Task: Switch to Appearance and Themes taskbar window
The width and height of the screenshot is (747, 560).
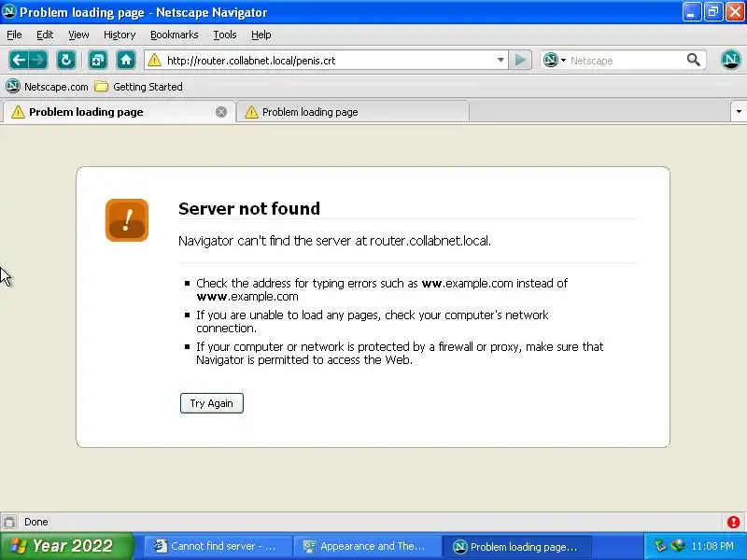Action: [x=367, y=546]
